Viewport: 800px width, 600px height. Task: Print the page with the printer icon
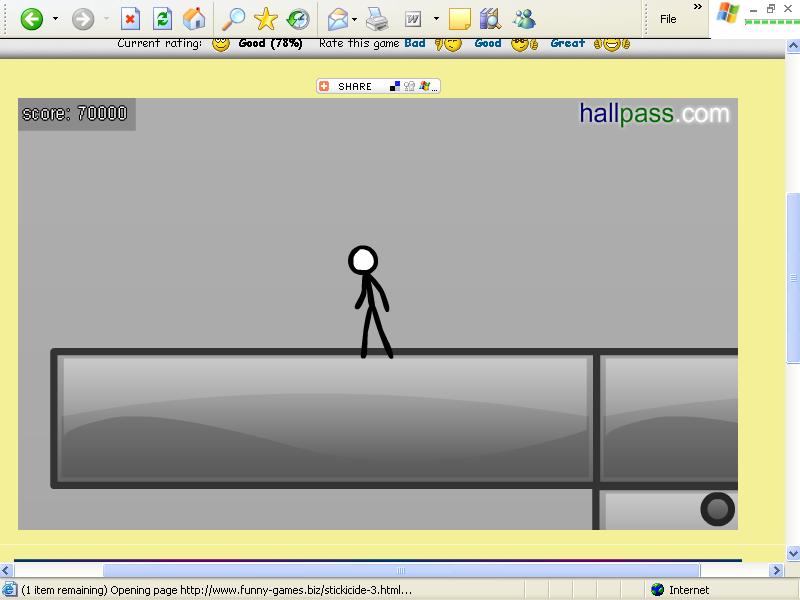pyautogui.click(x=377, y=19)
